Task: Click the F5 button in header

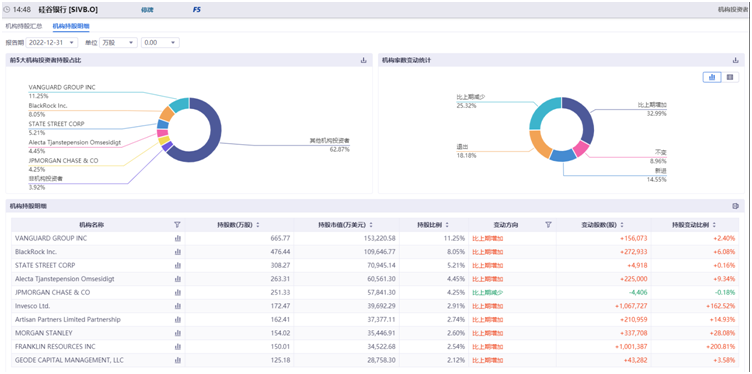Action: tap(197, 9)
